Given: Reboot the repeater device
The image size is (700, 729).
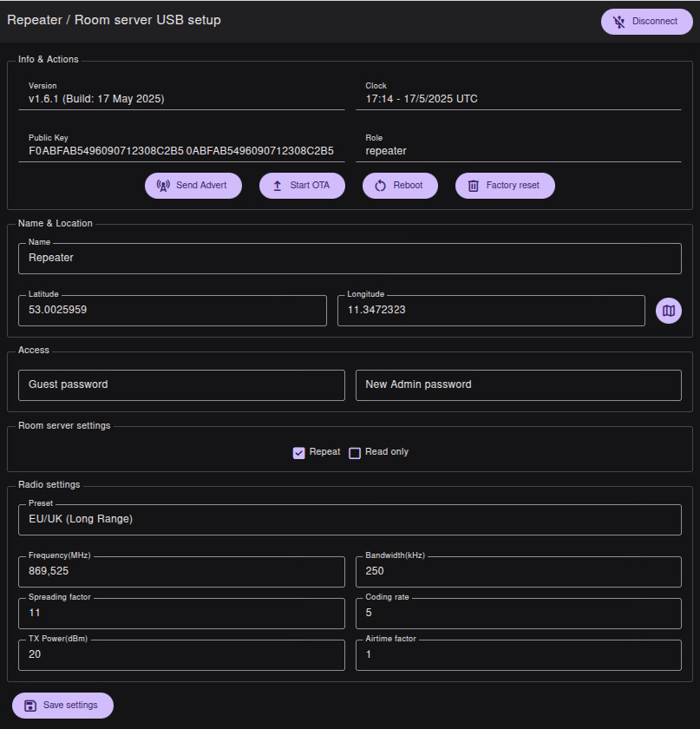Looking at the screenshot, I should pyautogui.click(x=399, y=186).
